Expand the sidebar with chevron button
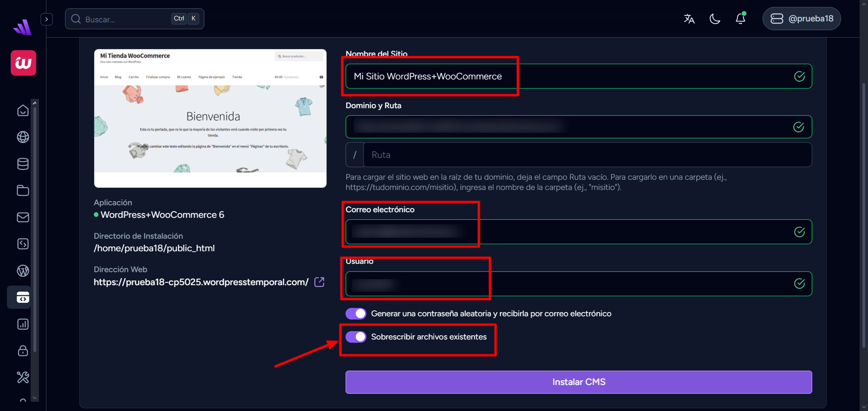Viewport: 868px width, 411px height. (46, 19)
